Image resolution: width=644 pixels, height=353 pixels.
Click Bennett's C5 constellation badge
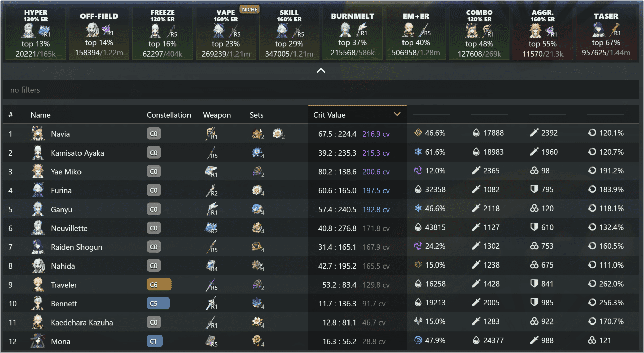(158, 303)
